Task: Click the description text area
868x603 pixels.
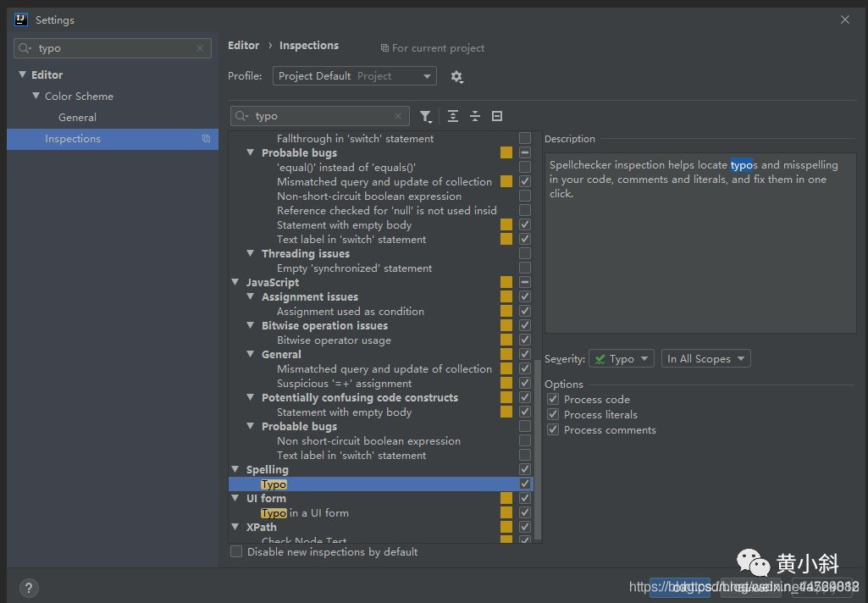Action: [x=700, y=244]
